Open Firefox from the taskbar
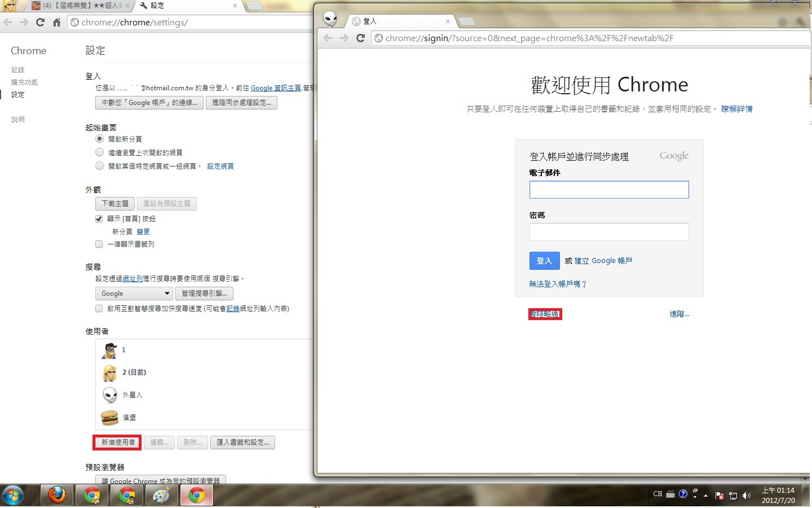 (x=57, y=495)
